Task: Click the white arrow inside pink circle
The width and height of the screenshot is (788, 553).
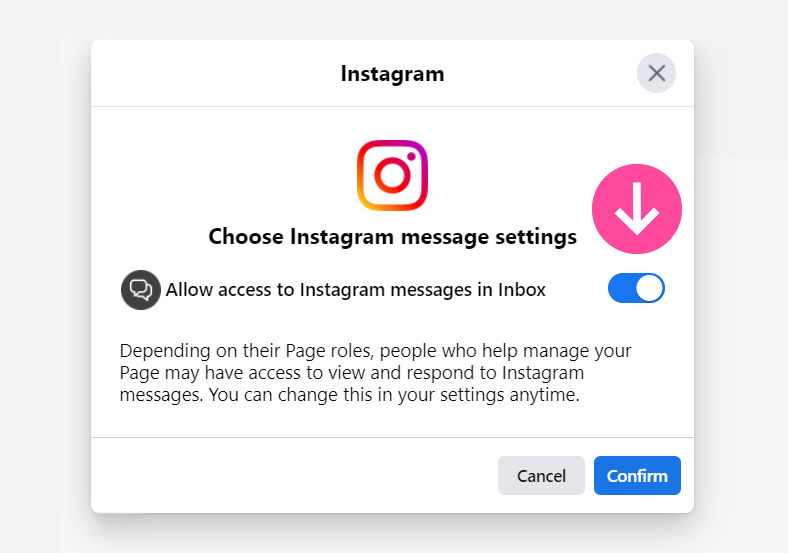Action: pyautogui.click(x=637, y=209)
